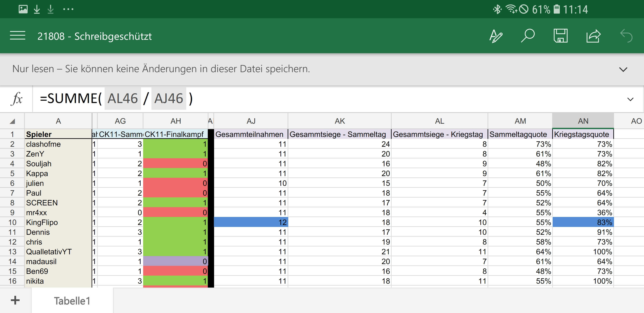This screenshot has height=313, width=644.
Task: Tap the share arrow icon
Action: pyautogui.click(x=593, y=36)
